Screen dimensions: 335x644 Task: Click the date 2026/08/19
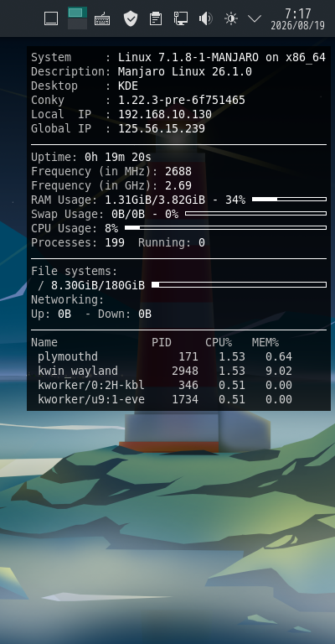coord(297,25)
